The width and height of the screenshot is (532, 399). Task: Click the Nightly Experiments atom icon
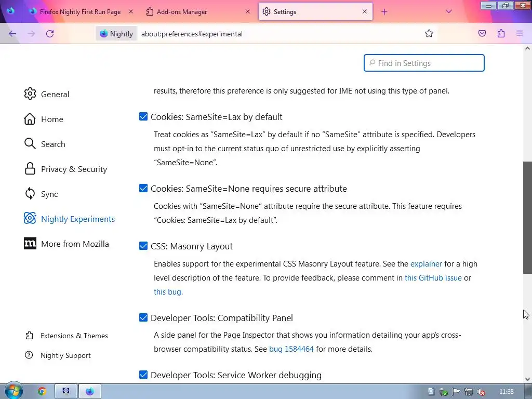30,219
